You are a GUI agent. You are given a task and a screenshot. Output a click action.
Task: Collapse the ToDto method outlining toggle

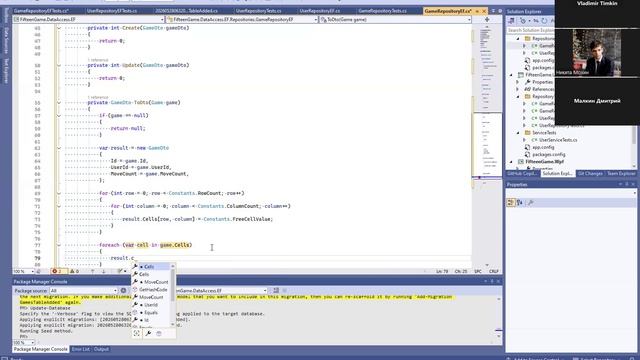[59, 102]
